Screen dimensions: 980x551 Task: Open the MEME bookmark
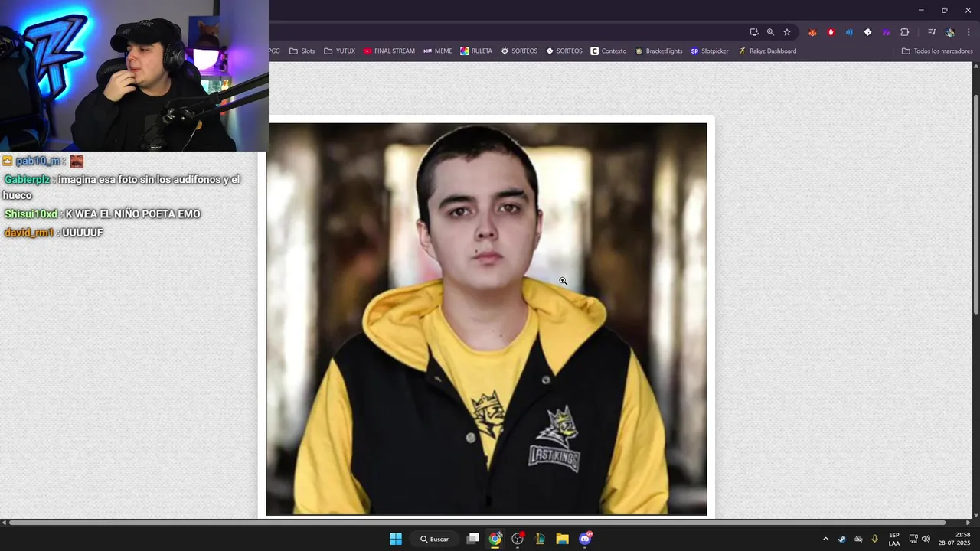[437, 51]
